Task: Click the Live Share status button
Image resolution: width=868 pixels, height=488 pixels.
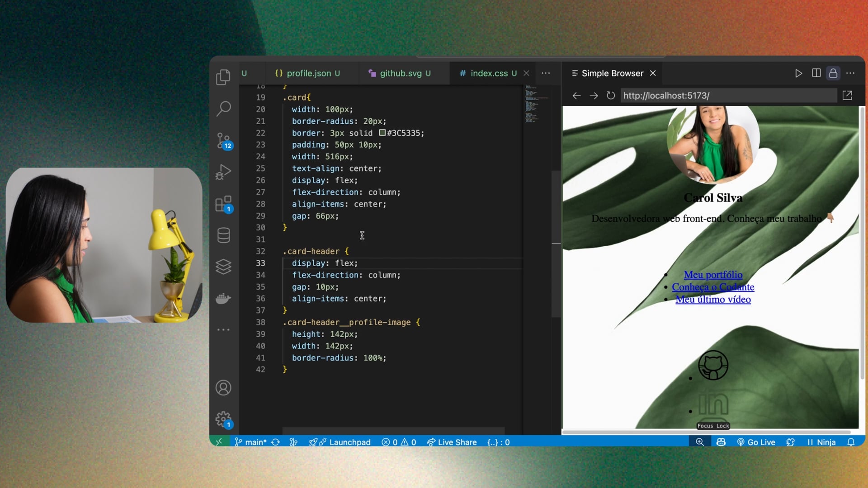Action: point(452,442)
